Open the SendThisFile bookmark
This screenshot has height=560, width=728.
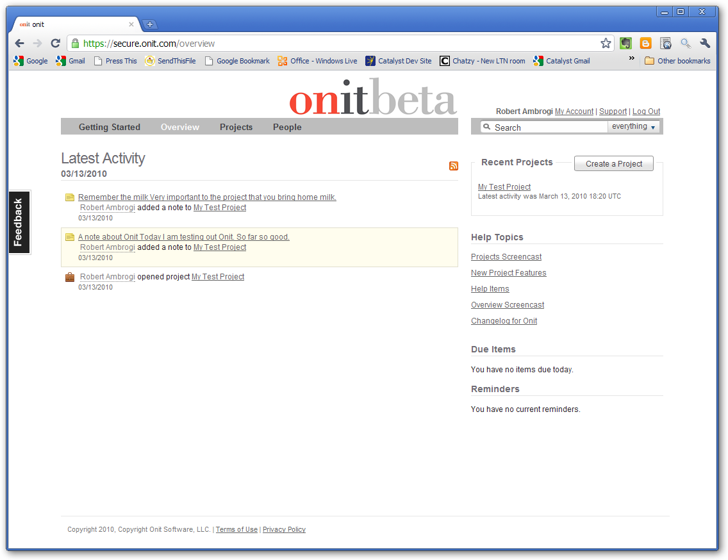pos(170,61)
